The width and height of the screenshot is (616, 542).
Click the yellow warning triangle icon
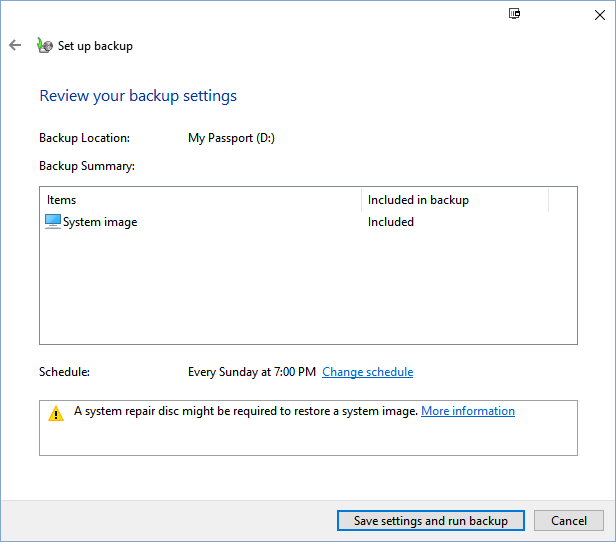point(56,413)
